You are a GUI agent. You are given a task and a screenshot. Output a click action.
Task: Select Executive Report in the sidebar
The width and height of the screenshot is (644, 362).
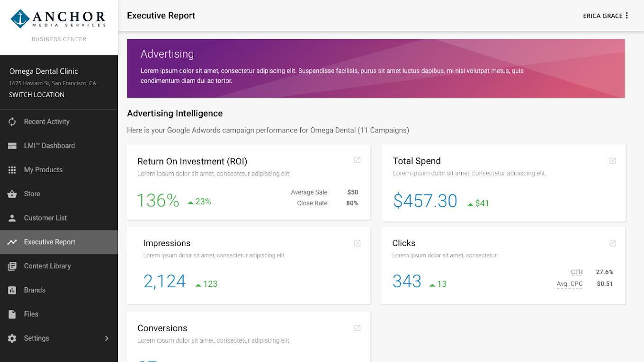pyautogui.click(x=50, y=242)
